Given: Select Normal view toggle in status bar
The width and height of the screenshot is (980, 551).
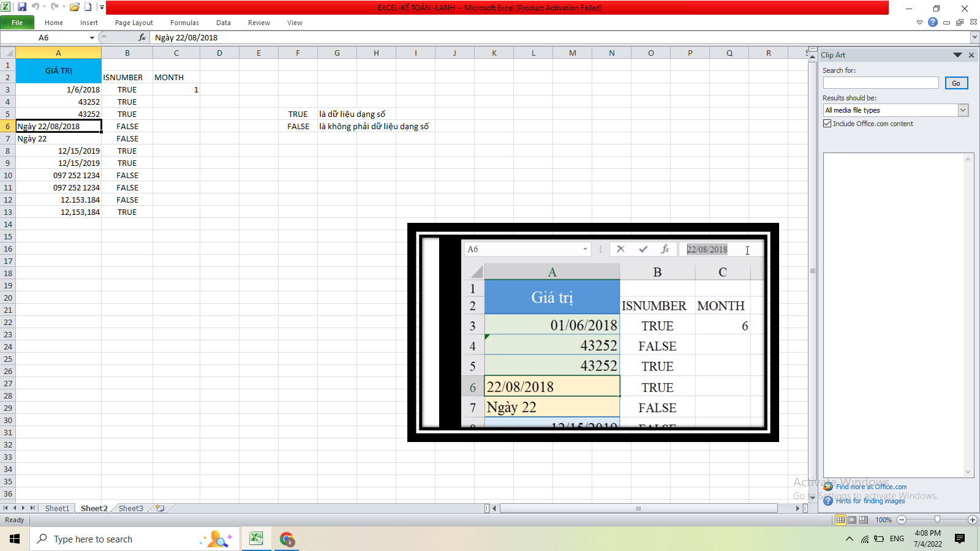Looking at the screenshot, I should coord(840,520).
